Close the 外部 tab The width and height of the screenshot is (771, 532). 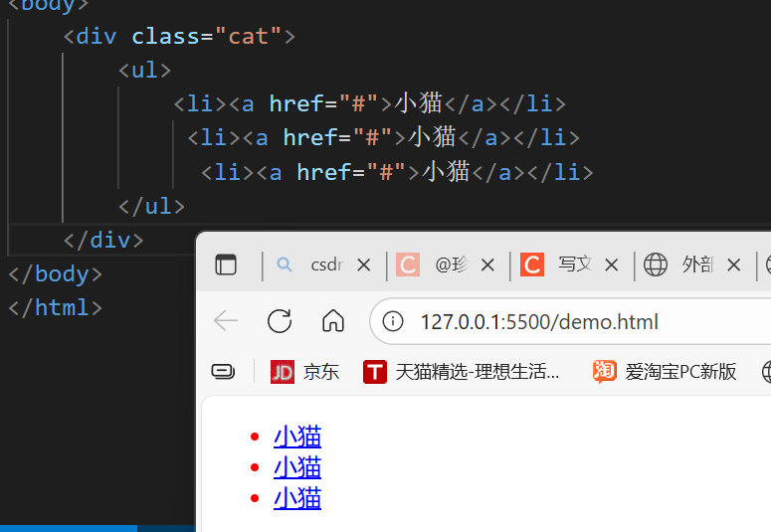[734, 266]
